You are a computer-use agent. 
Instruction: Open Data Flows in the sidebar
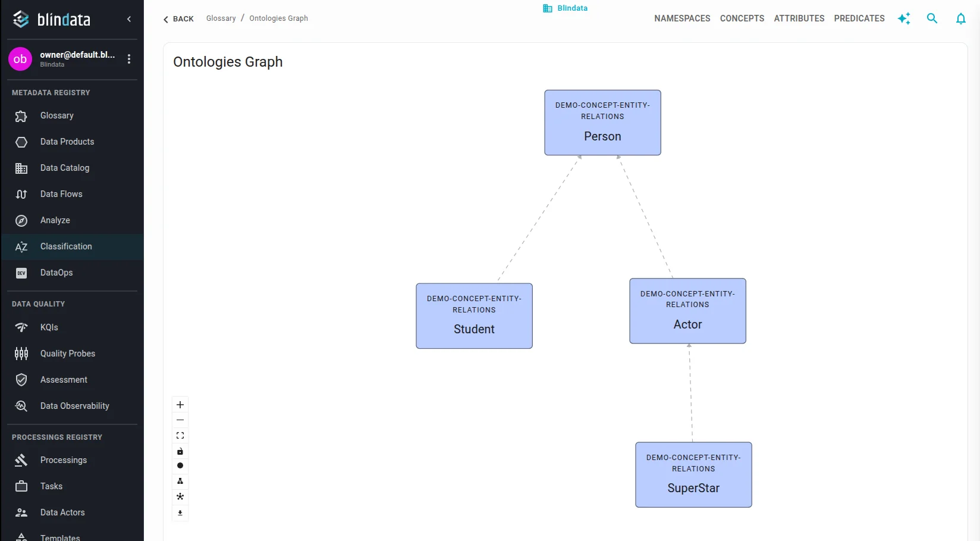[72, 194]
